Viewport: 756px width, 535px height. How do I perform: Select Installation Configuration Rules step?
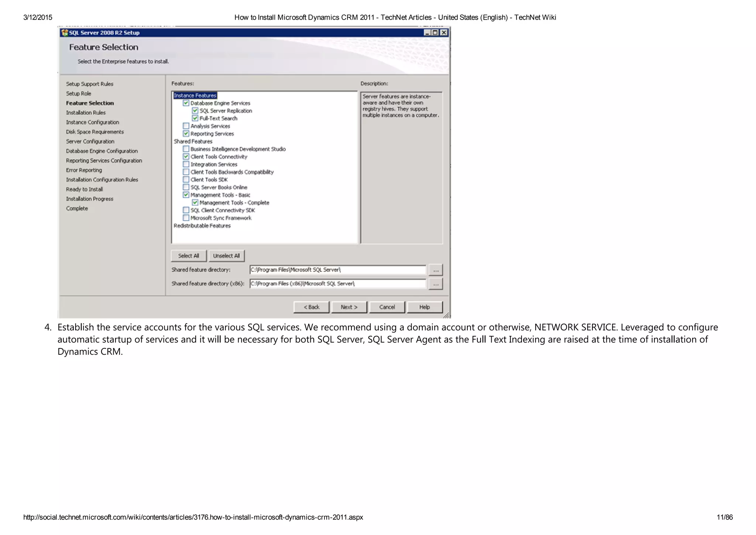tap(102, 180)
